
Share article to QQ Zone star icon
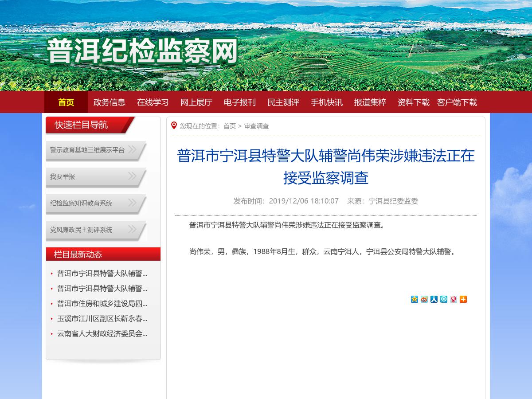coord(415,299)
